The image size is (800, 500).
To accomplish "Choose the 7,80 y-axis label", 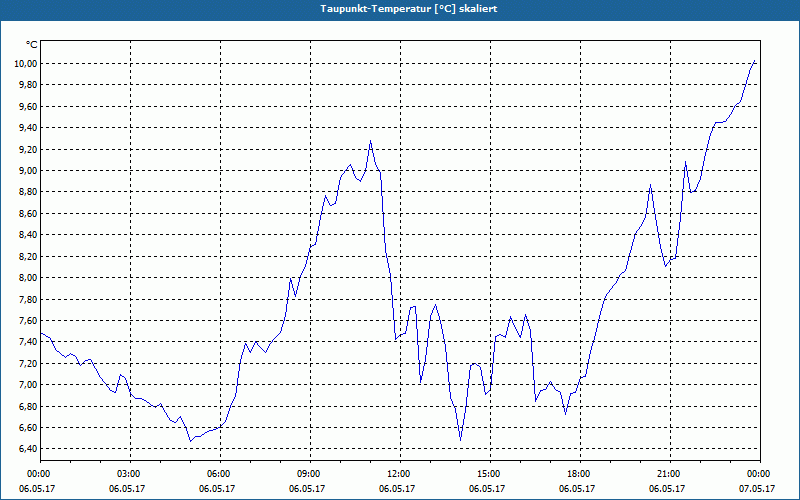I will [x=28, y=299].
